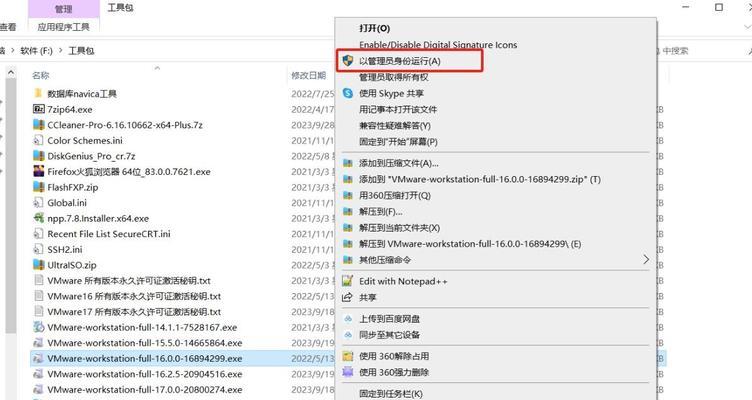Click the 360 shredder icon beside 使用 360强力删除
Image resolution: width=752 pixels, height=400 pixels.
[348, 372]
